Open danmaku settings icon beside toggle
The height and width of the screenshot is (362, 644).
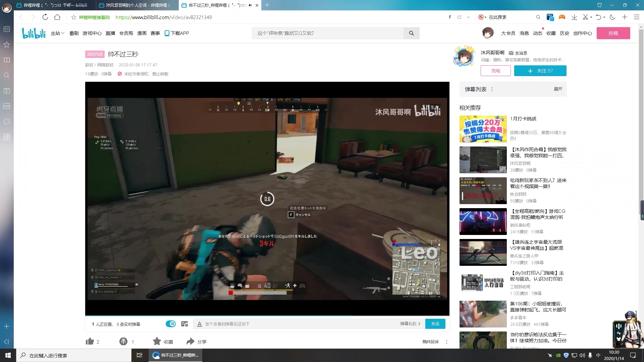coord(184,324)
